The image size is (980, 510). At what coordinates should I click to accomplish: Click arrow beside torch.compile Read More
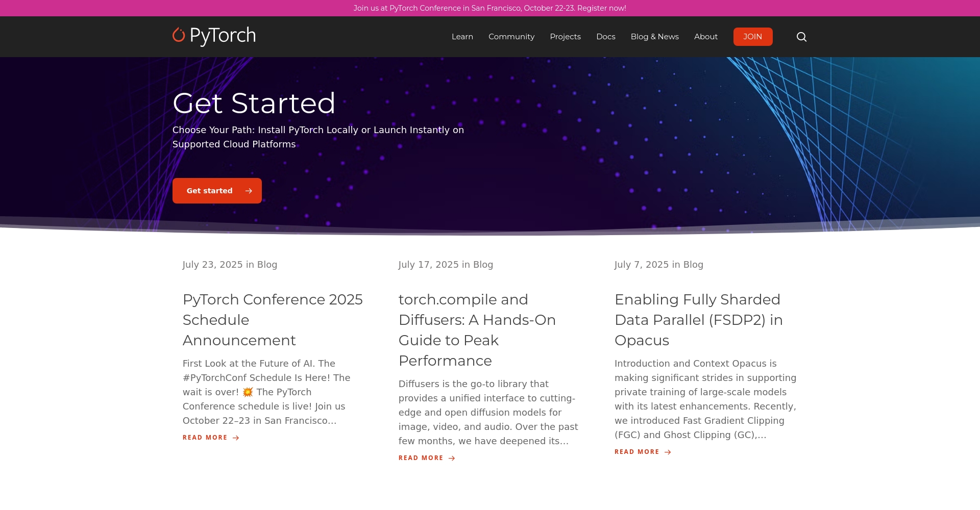click(452, 458)
